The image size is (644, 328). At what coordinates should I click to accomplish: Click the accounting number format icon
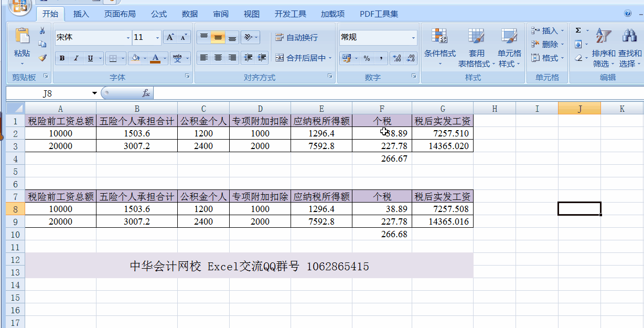pyautogui.click(x=346, y=58)
